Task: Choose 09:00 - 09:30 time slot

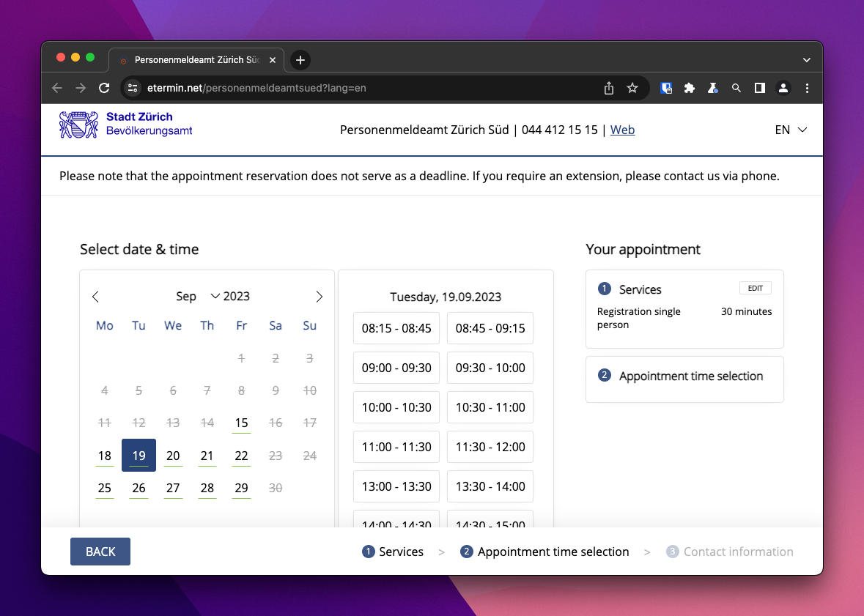Action: 396,368
